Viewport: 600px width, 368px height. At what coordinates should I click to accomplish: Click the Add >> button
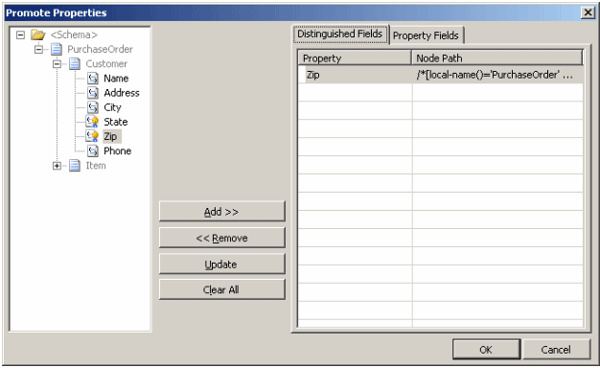click(x=222, y=211)
